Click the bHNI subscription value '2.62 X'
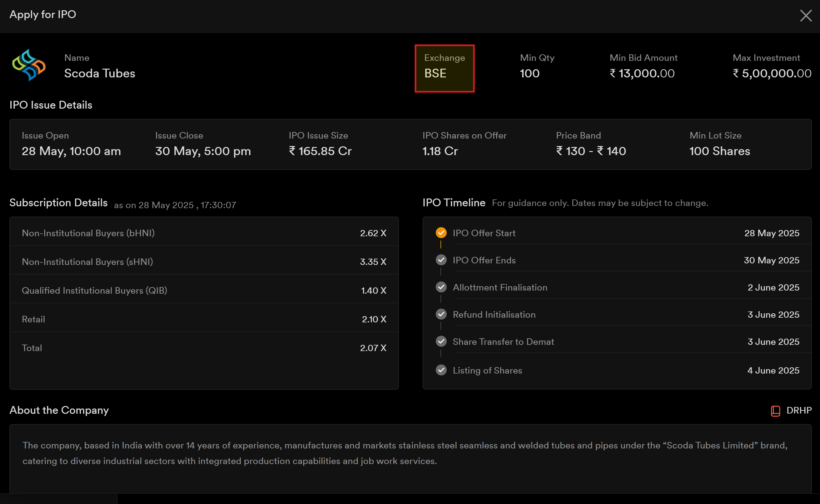This screenshot has width=820, height=504. pyautogui.click(x=373, y=233)
